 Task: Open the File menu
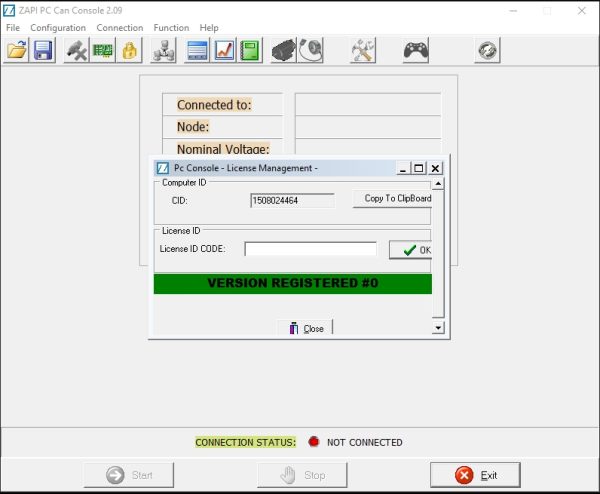tap(13, 28)
